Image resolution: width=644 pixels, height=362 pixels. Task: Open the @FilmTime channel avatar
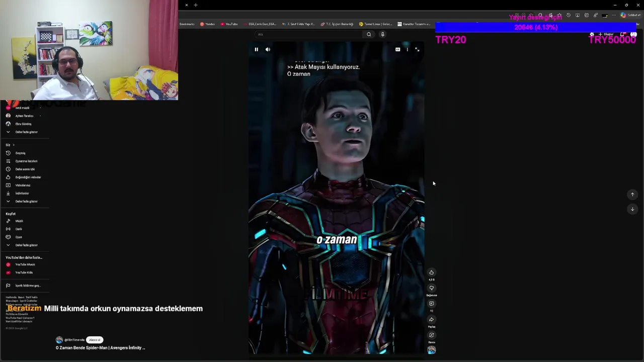coord(59,340)
